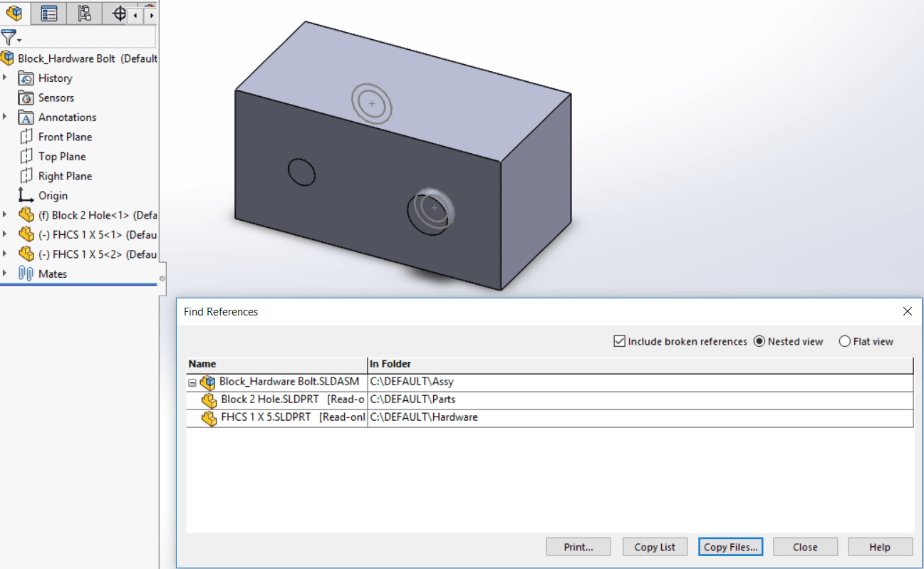
Task: Click the Mates paperclip icon
Action: click(26, 274)
